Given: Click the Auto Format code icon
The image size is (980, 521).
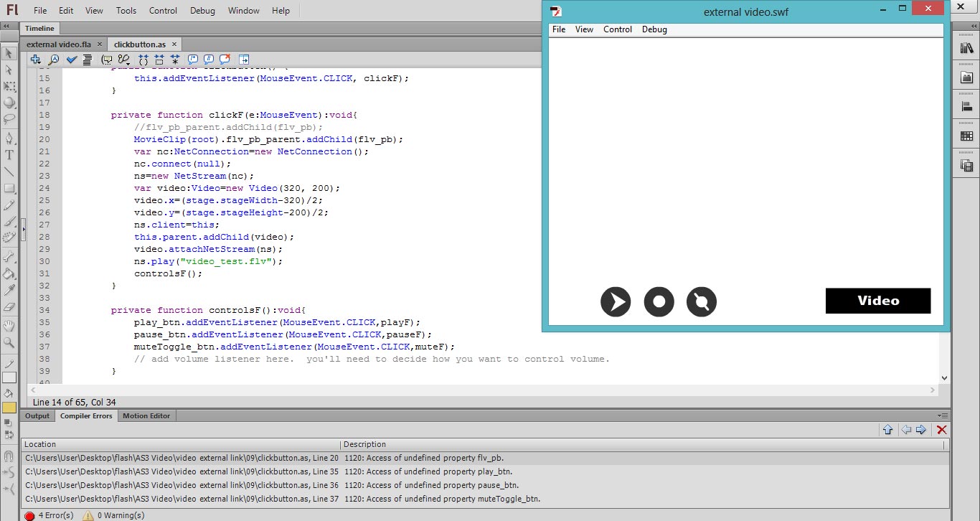Looking at the screenshot, I should point(87,60).
